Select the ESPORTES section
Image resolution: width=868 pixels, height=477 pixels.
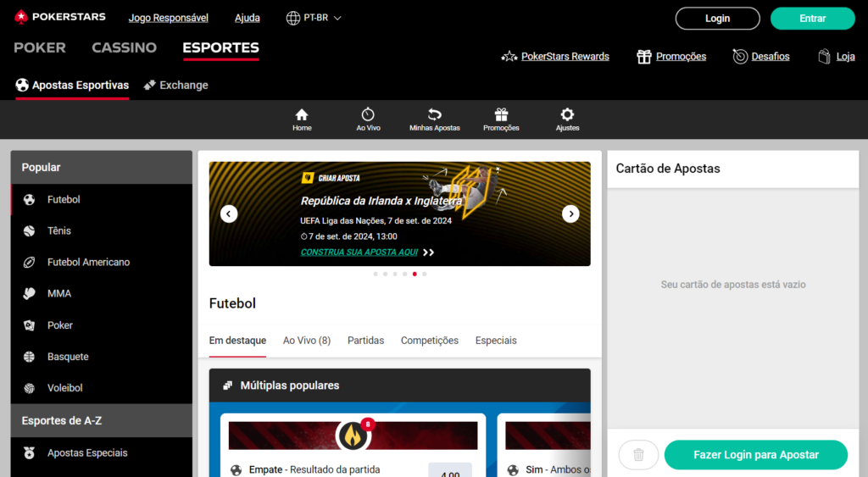pos(221,47)
